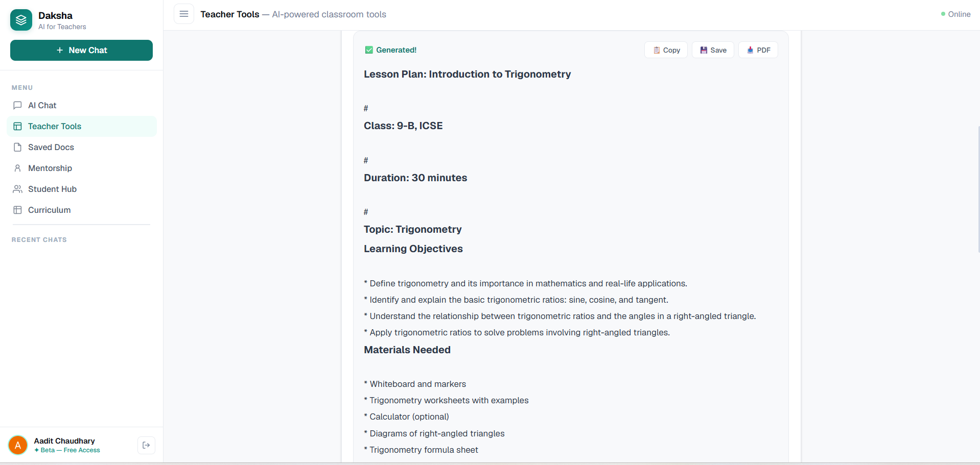The image size is (980, 465).
Task: Open Student Hub
Action: pos(82,189)
